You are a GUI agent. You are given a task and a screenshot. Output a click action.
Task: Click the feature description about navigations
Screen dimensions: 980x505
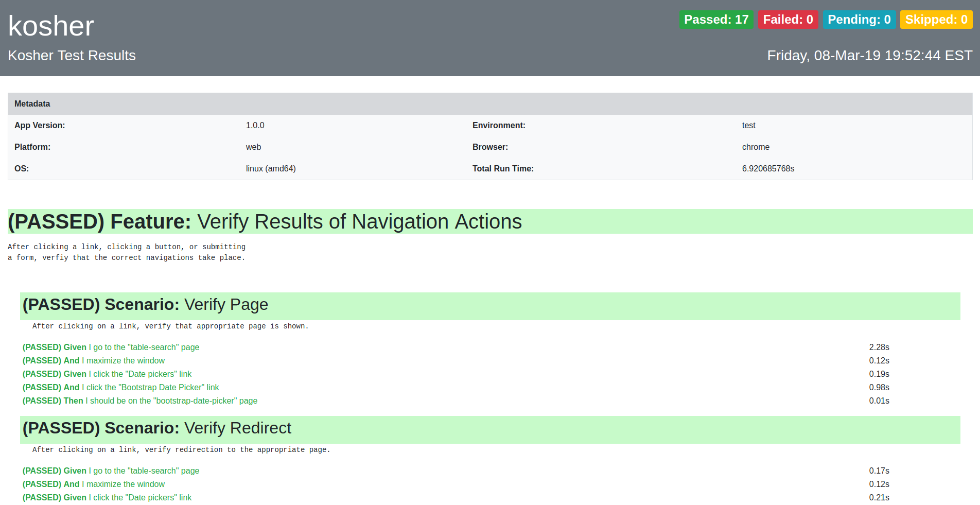127,252
